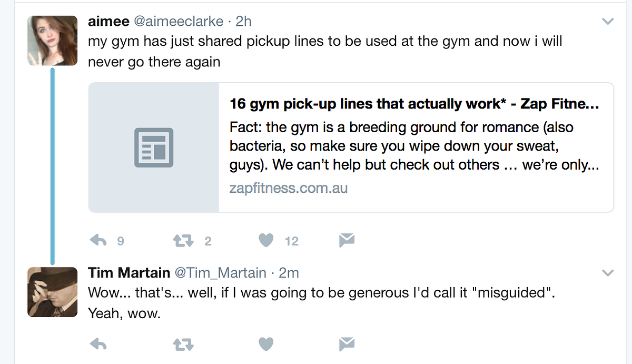Click the Tim Martain display name

pos(129,273)
